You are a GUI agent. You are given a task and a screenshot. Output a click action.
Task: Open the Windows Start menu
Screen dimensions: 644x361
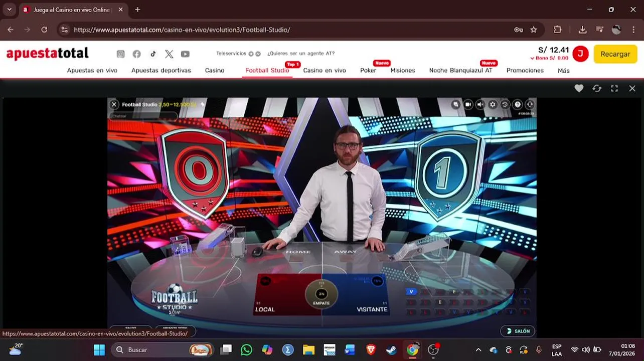click(x=99, y=349)
